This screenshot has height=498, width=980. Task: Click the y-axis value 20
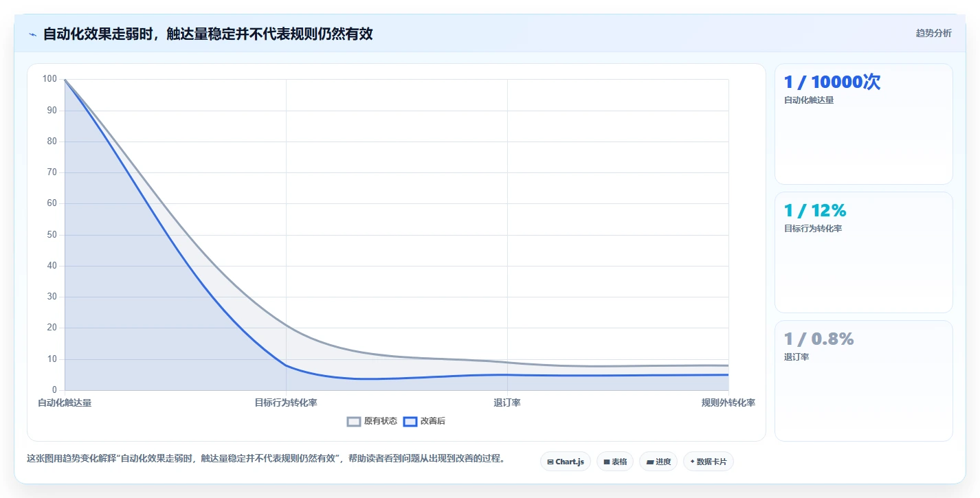click(x=52, y=328)
